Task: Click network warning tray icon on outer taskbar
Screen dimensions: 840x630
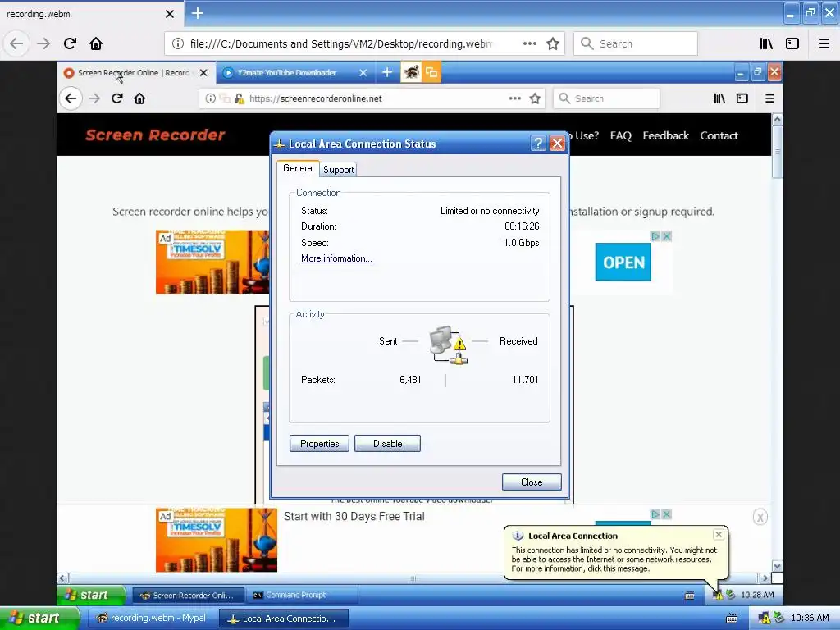Action: (x=765, y=619)
